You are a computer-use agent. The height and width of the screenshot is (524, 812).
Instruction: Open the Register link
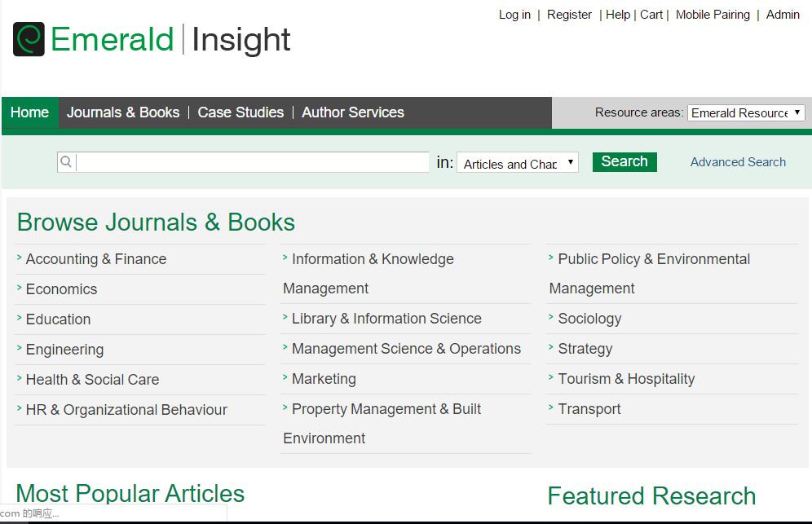(x=569, y=15)
